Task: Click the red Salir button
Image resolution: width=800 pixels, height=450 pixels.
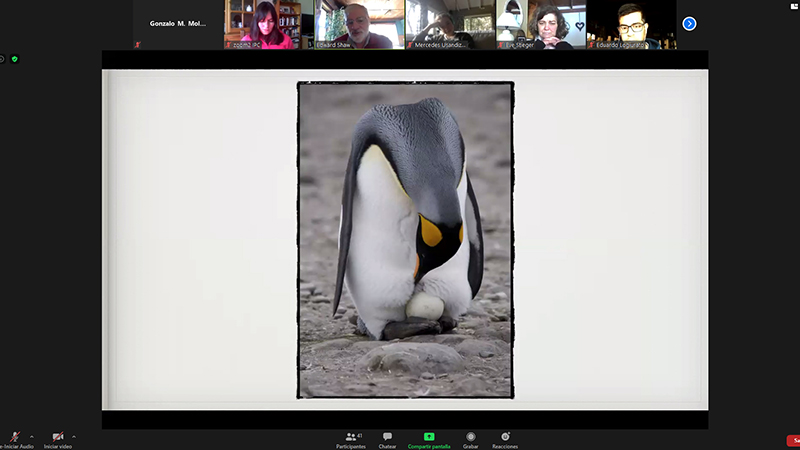Action: tap(793, 440)
